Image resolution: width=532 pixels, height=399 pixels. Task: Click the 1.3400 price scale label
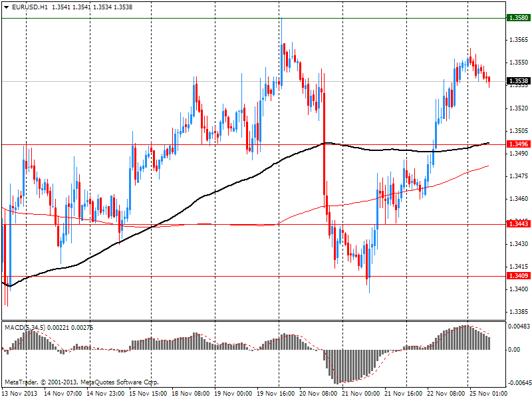[x=518, y=289]
